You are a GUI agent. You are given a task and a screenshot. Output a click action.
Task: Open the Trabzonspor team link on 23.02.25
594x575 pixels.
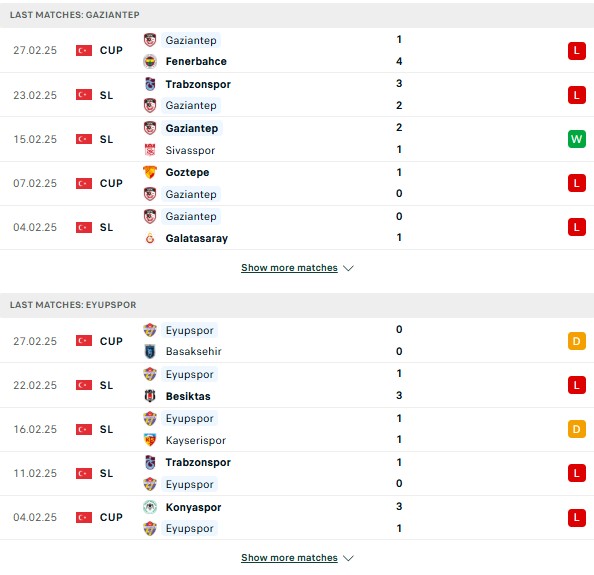click(198, 84)
